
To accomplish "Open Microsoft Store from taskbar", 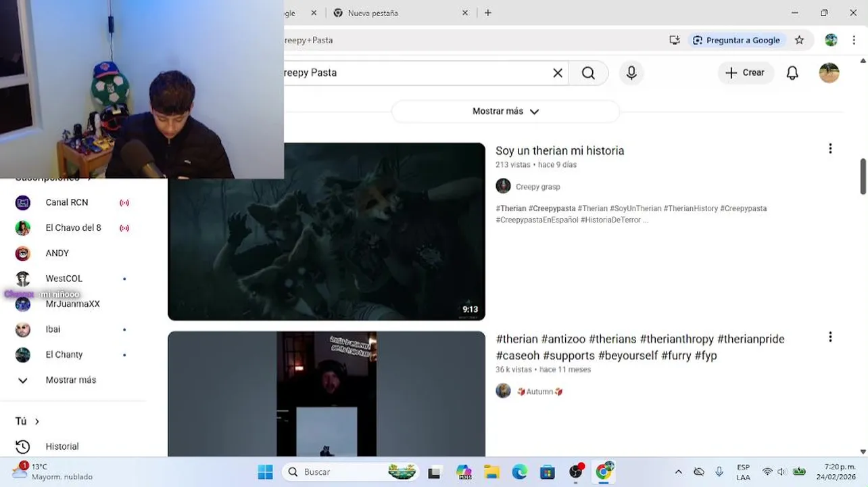I will [x=548, y=472].
